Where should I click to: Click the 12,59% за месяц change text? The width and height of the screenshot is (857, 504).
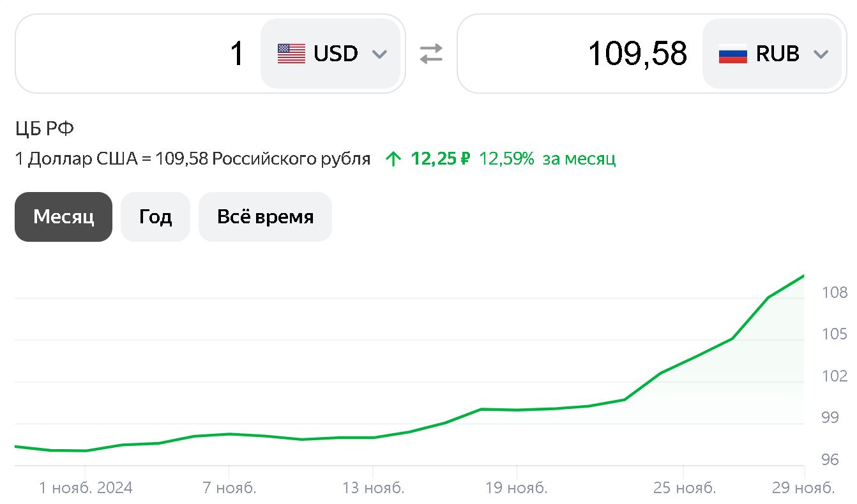[x=547, y=159]
